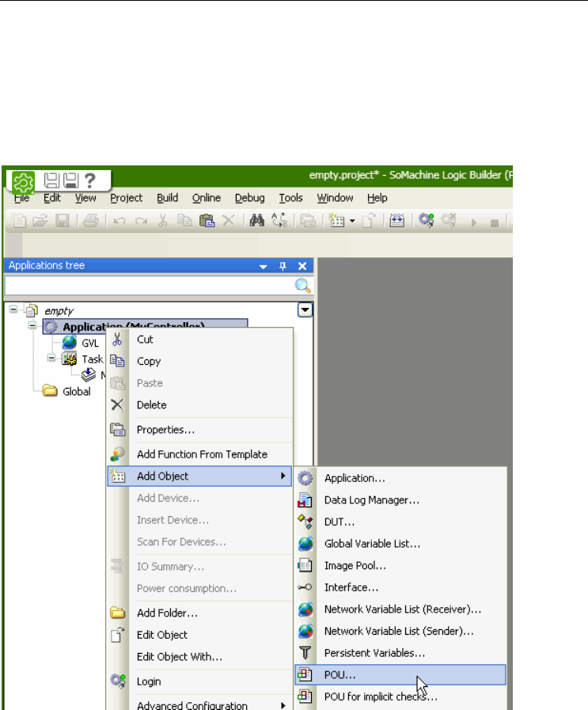Click the Add Object toolbar icon

click(x=336, y=221)
